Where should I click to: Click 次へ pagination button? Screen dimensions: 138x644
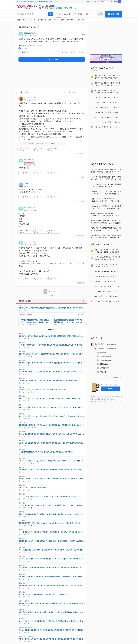coord(56,292)
